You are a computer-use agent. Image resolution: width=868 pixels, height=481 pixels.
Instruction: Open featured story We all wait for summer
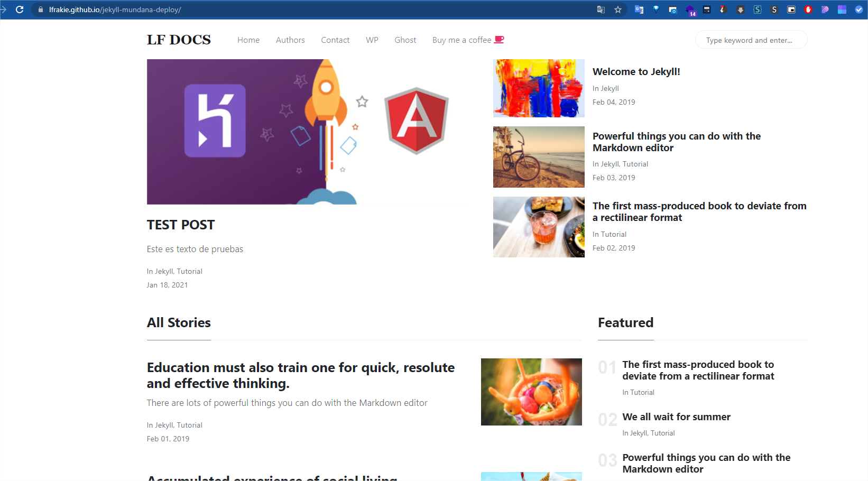point(676,417)
